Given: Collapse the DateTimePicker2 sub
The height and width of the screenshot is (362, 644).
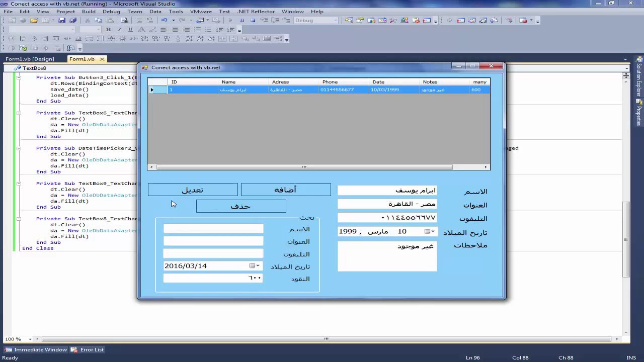Looking at the screenshot, I should [x=19, y=148].
